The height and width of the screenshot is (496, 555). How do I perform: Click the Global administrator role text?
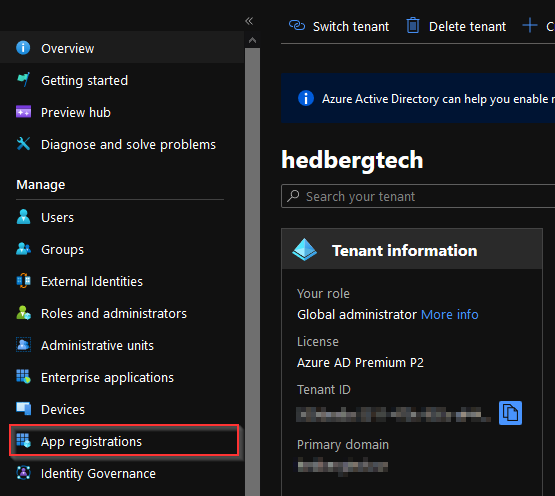pos(357,314)
